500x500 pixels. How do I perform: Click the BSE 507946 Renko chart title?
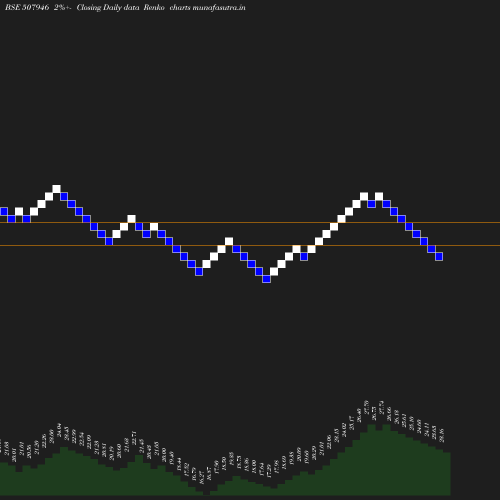coord(125,7)
